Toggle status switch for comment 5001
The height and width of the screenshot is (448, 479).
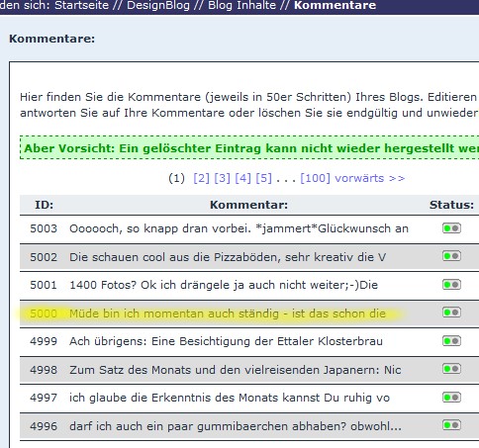(451, 285)
